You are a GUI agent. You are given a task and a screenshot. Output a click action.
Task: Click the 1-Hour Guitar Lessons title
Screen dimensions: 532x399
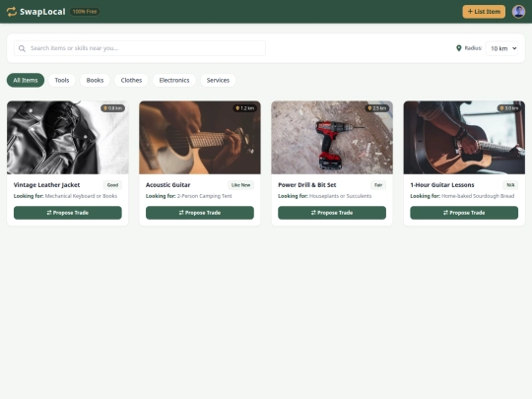tap(442, 185)
